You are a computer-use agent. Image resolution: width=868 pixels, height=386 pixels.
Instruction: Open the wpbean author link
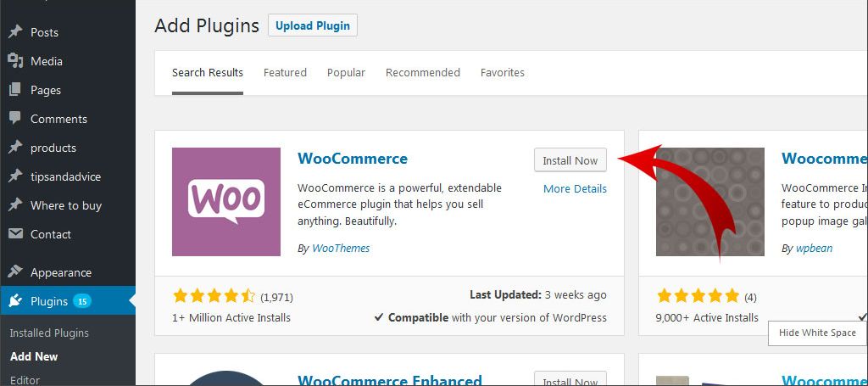(815, 248)
